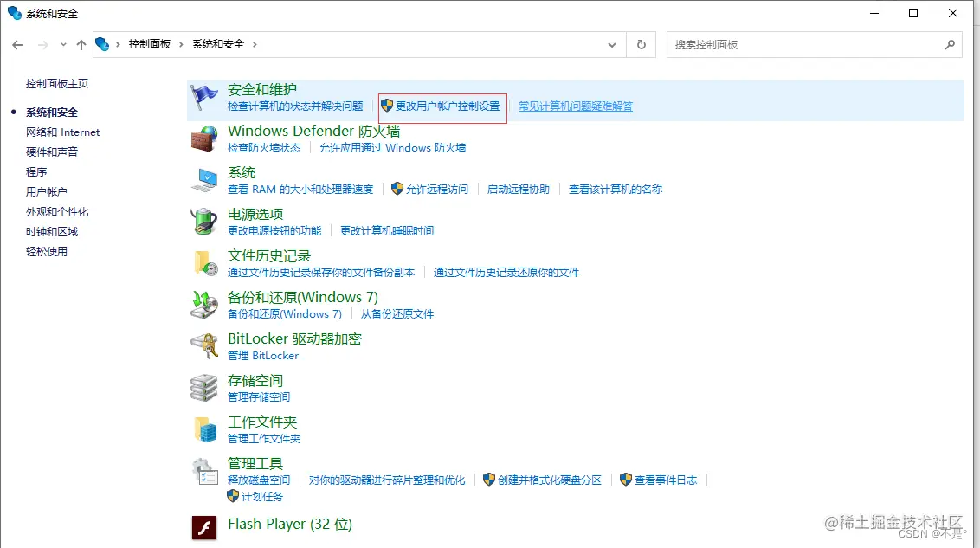Open 安全和维护 heading
Screen dimensions: 980x548
coord(261,90)
